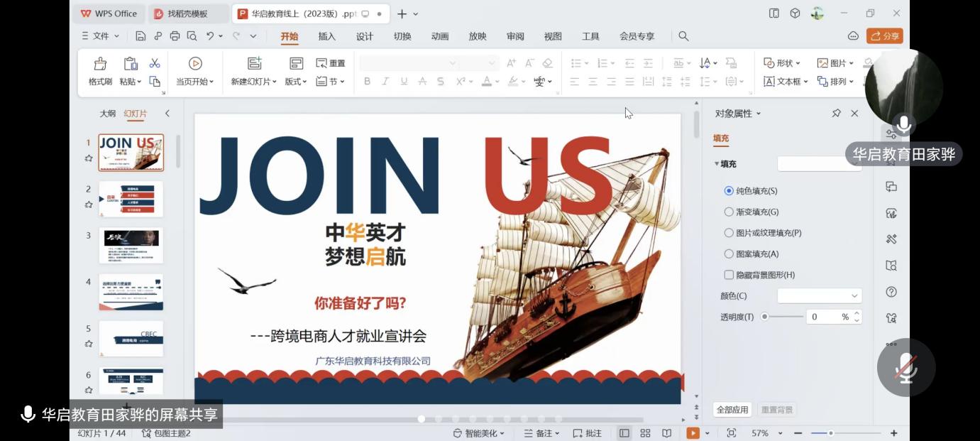
Task: Click Apply to All (全部应用) button
Action: (732, 410)
